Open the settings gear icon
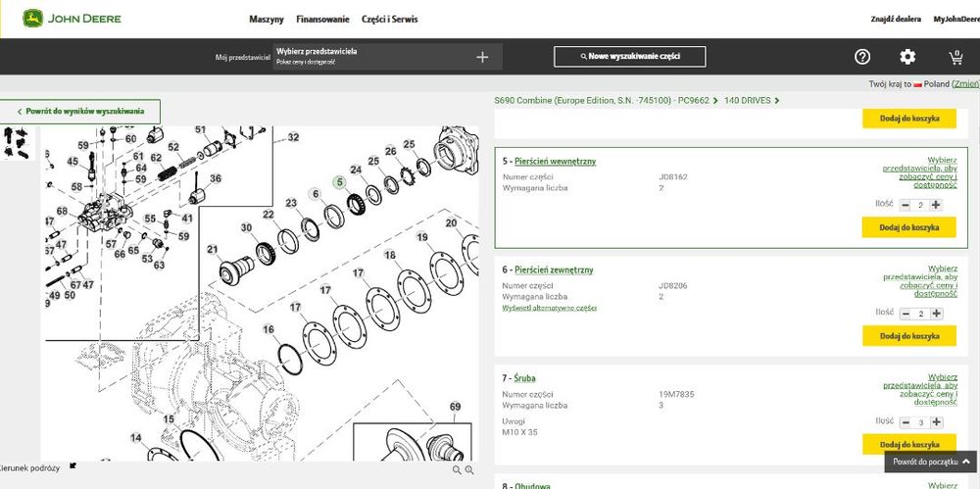Viewport: 980px width, 489px height. (907, 57)
